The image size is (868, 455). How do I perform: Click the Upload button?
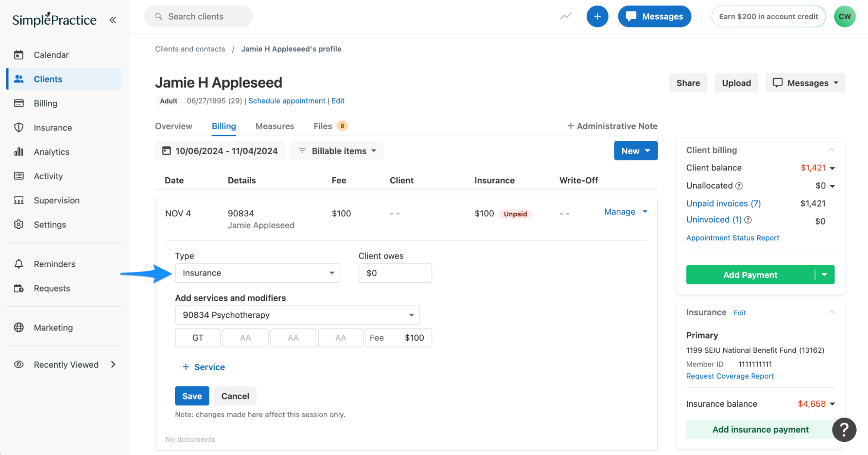pos(736,83)
